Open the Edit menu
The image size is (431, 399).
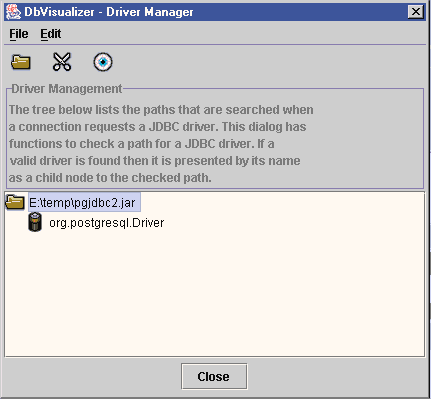(51, 34)
